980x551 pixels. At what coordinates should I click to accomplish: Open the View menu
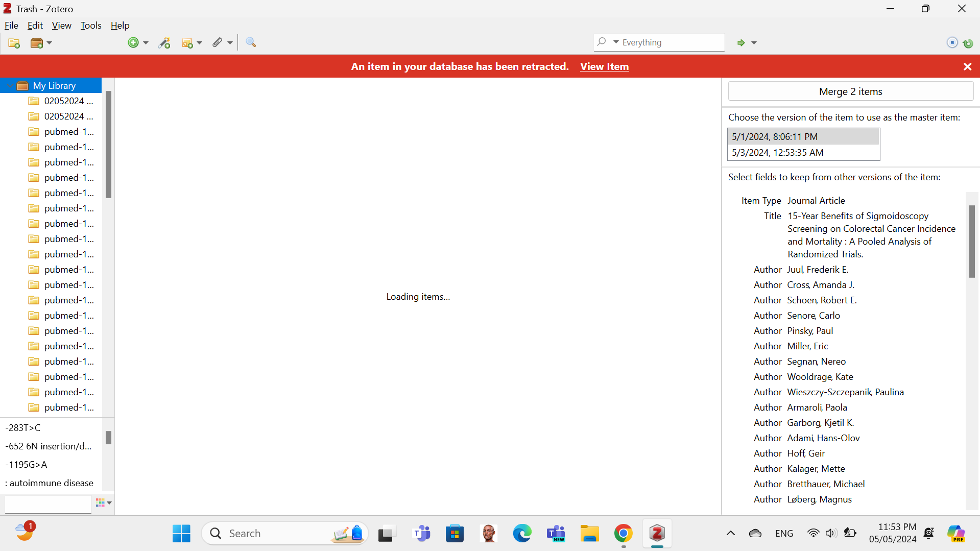tap(62, 25)
